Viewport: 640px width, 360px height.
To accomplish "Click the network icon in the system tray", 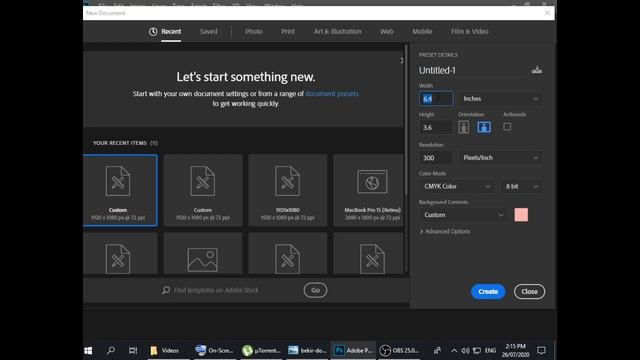I will pyautogui.click(x=477, y=351).
